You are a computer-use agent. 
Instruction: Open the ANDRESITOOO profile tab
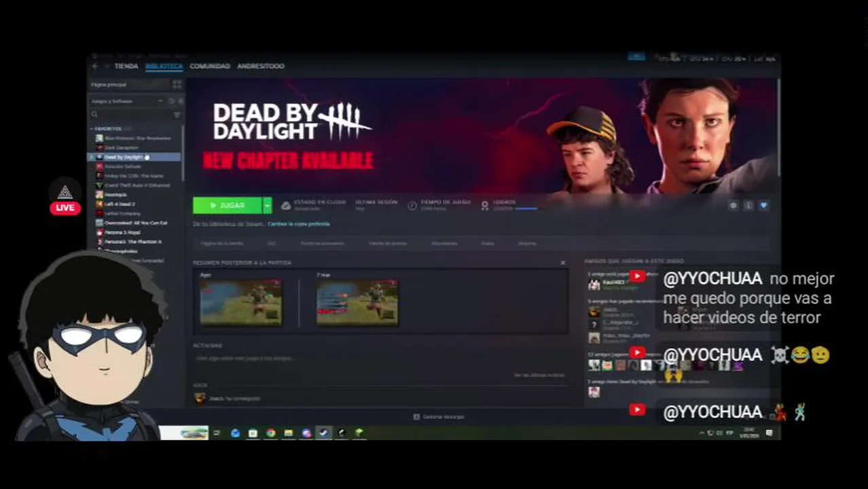click(x=261, y=66)
